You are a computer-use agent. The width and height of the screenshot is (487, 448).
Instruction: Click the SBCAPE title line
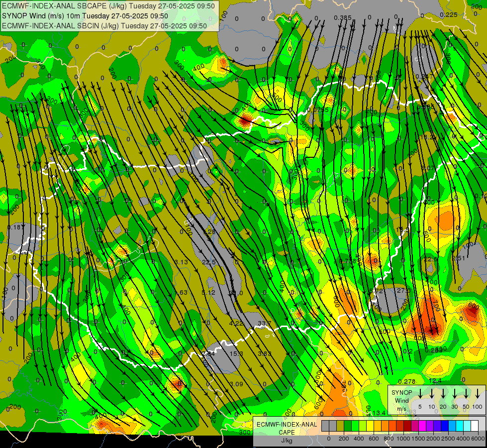[108, 6]
